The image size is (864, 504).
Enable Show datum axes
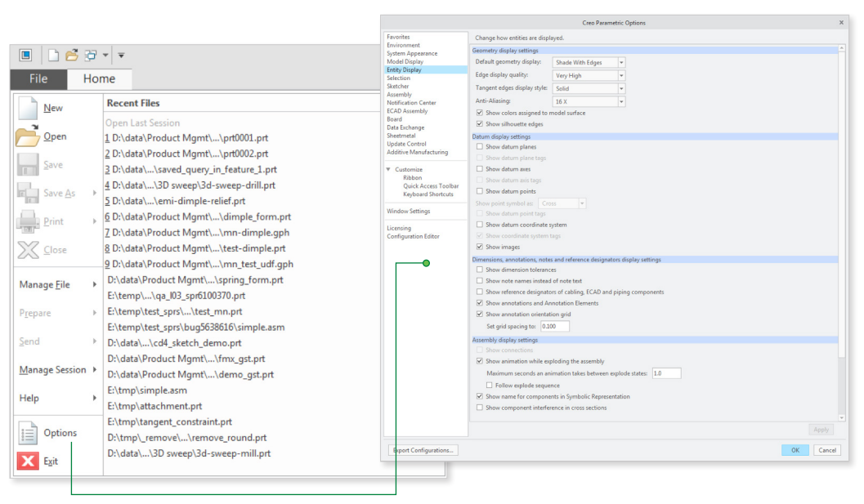click(x=479, y=169)
